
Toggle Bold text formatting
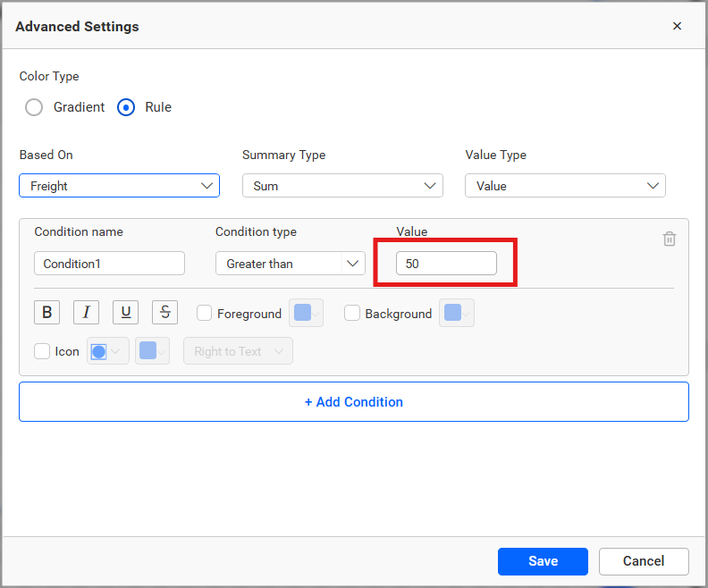click(46, 313)
